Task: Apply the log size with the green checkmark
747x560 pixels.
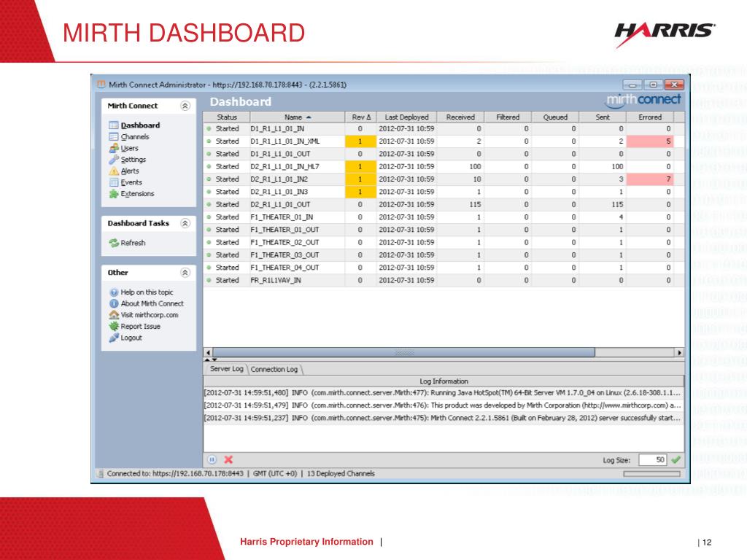Action: coord(676,460)
